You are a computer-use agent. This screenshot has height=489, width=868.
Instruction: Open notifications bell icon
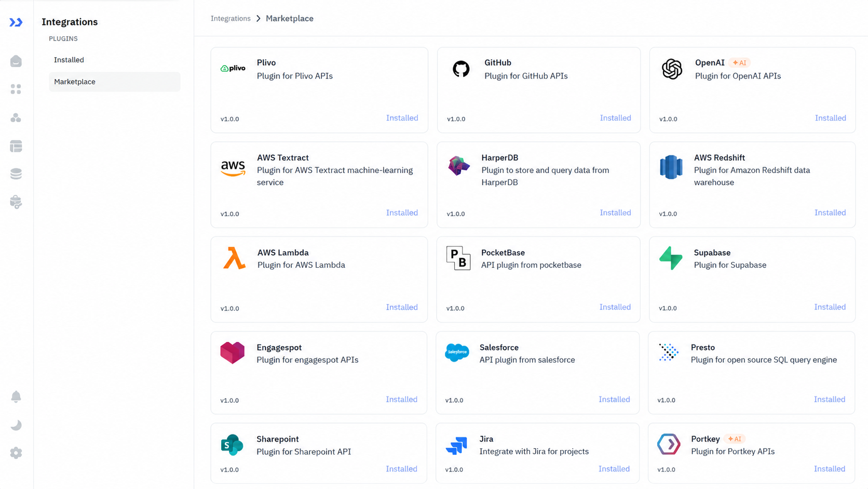[16, 397]
